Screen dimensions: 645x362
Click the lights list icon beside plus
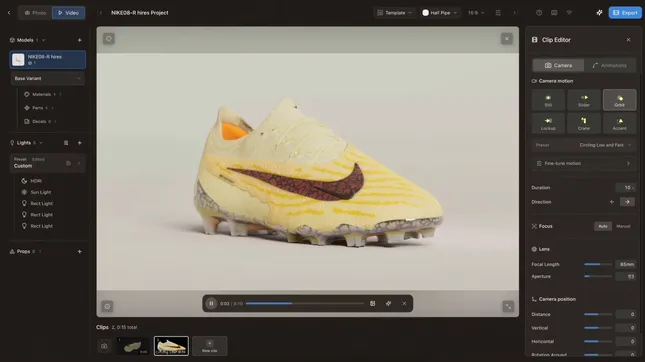coord(66,143)
